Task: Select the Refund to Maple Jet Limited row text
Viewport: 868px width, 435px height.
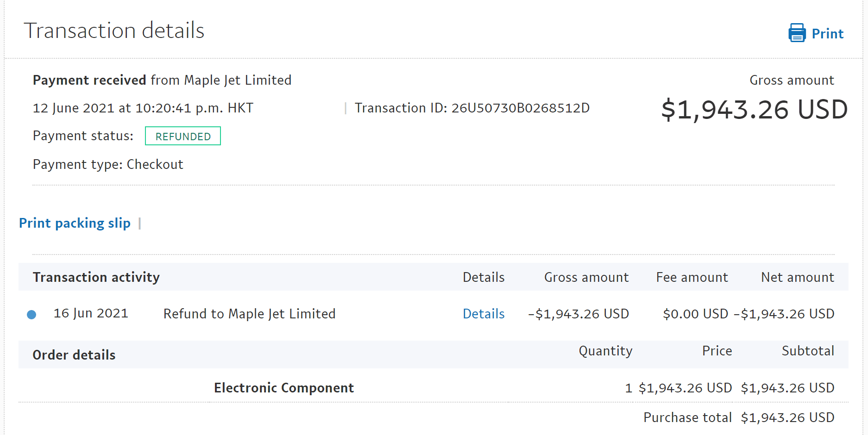Action: coord(249,314)
